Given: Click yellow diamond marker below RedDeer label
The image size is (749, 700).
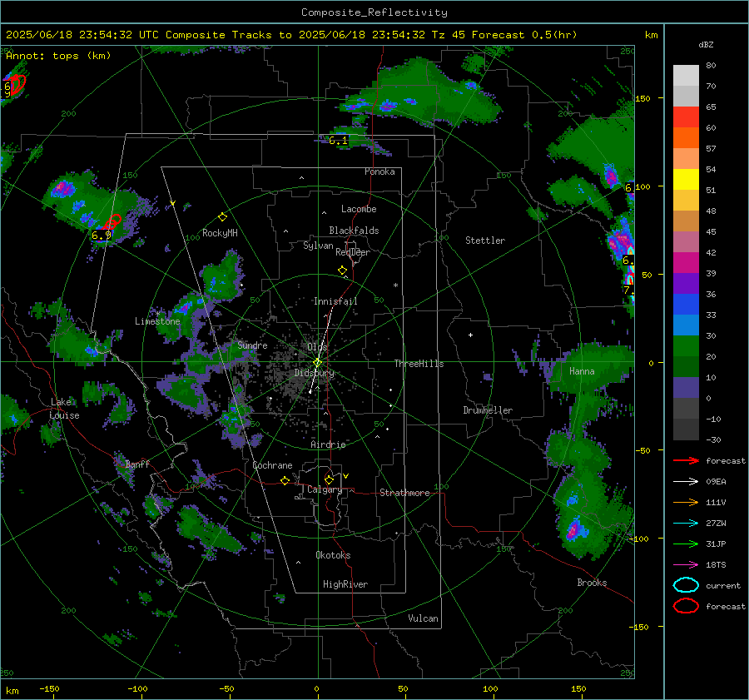Looking at the screenshot, I should 342,271.
